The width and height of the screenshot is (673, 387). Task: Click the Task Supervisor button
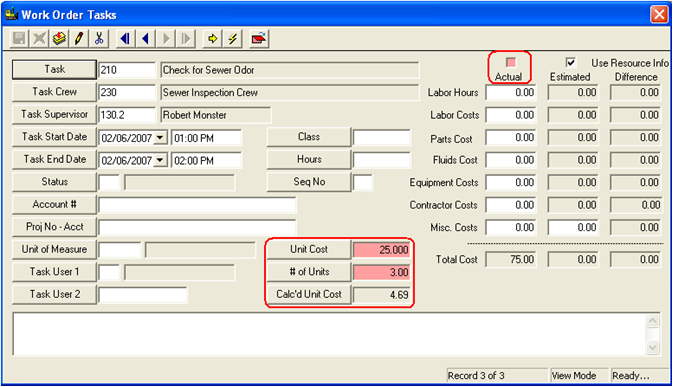(54, 114)
